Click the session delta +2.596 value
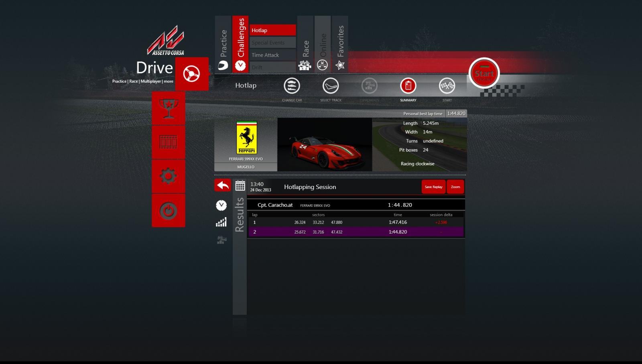Screen dimensions: 642x364 (x=441, y=222)
